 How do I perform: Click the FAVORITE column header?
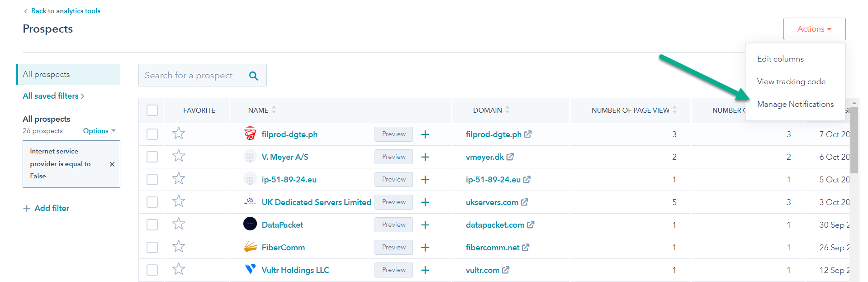point(199,110)
